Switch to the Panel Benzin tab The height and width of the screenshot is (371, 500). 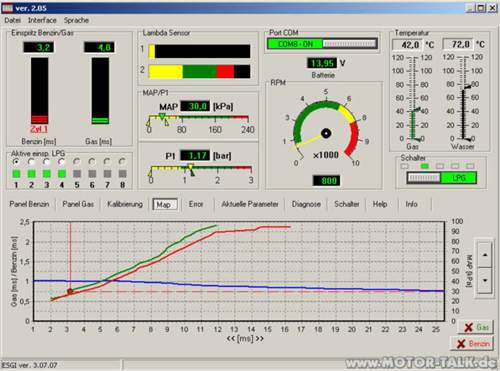29,204
